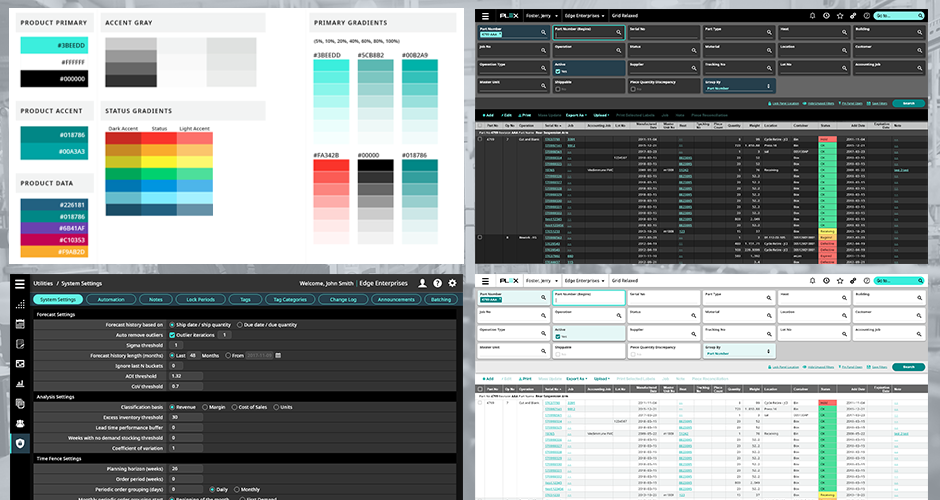
Task: Select the Margin classification radio button
Action: coord(206,407)
